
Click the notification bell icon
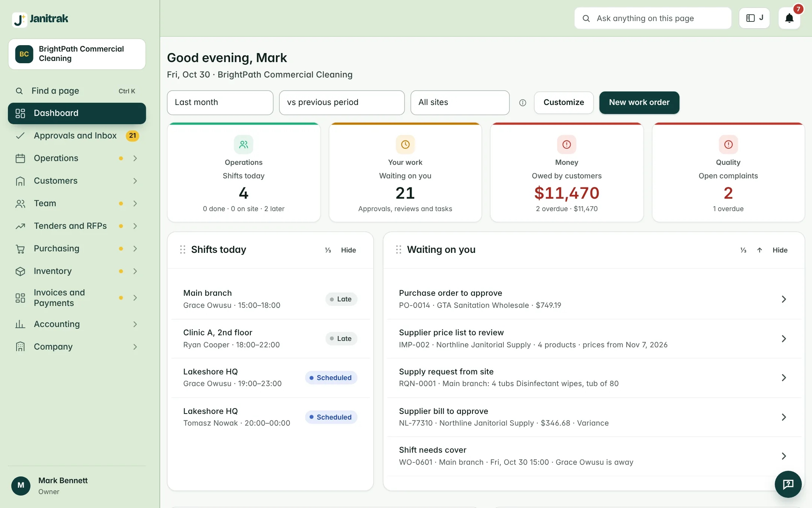[789, 18]
